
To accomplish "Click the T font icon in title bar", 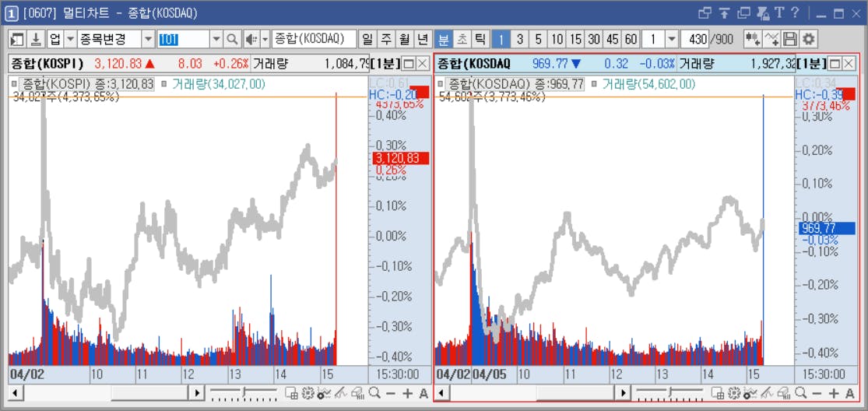I will (779, 12).
